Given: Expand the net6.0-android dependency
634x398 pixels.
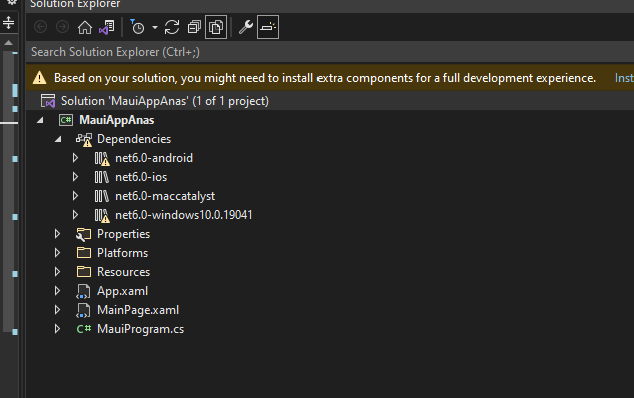Looking at the screenshot, I should click(75, 158).
